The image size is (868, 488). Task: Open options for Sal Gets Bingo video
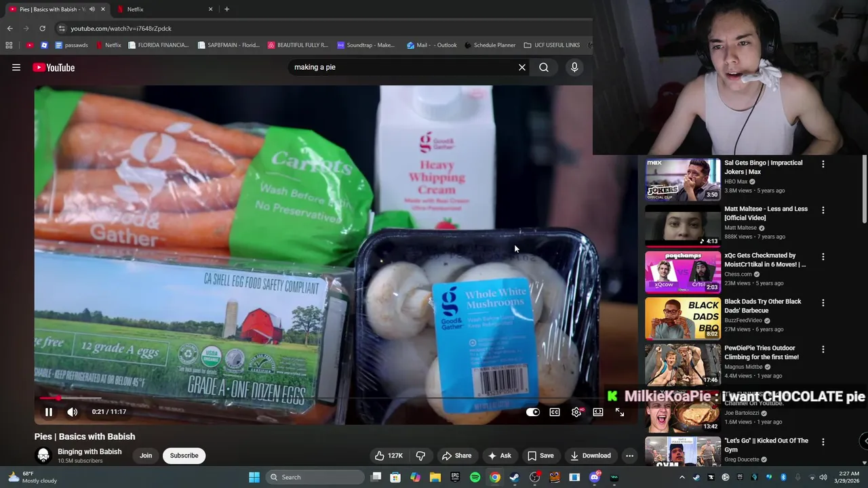pos(823,164)
